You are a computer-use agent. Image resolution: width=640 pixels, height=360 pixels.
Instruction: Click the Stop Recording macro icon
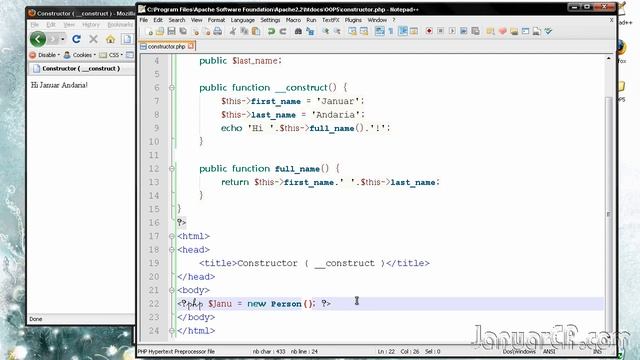coord(440,31)
